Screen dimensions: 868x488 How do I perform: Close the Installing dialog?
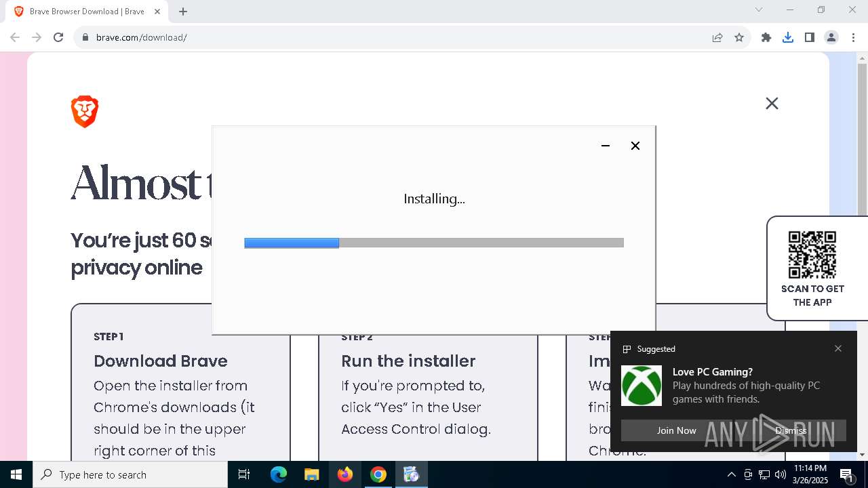click(x=635, y=146)
